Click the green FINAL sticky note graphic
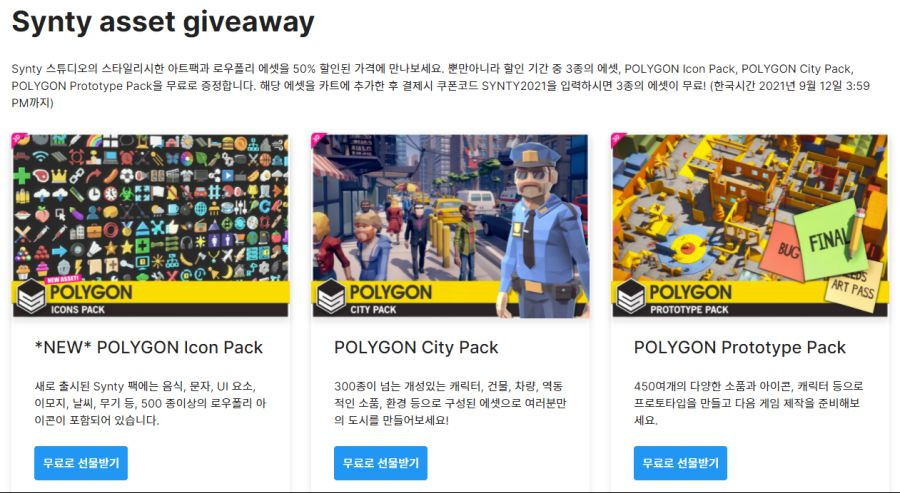Screen dimensions: 900x493 (x=829, y=238)
